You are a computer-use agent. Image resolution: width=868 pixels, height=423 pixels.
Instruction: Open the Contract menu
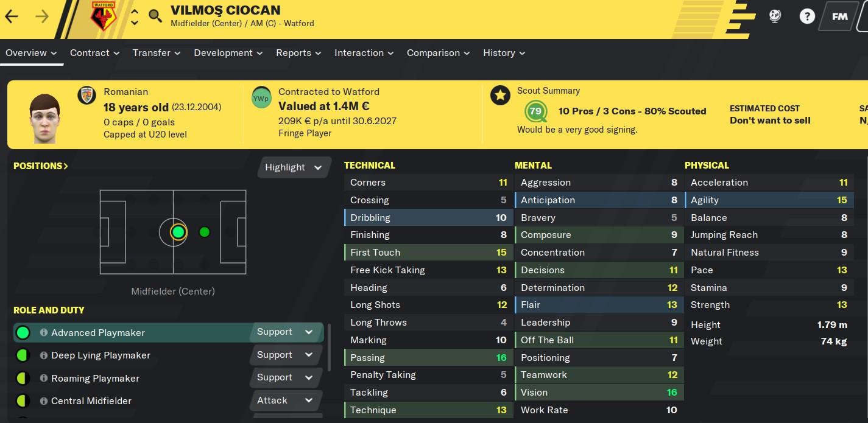pos(94,53)
